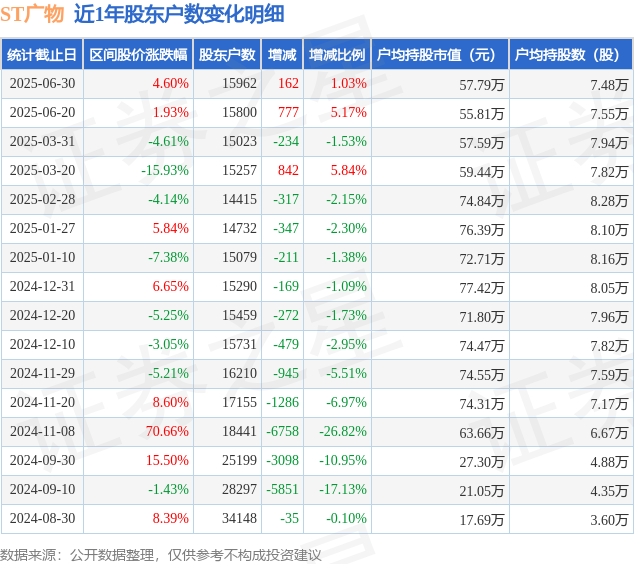Screen dimensions: 634x564
Task: Select the 增减 column header
Action: click(x=282, y=55)
